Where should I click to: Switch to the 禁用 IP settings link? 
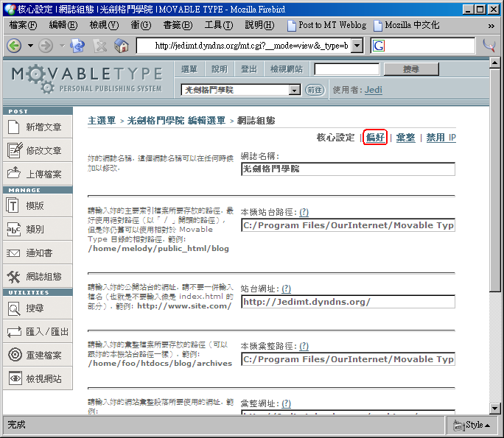pos(441,138)
